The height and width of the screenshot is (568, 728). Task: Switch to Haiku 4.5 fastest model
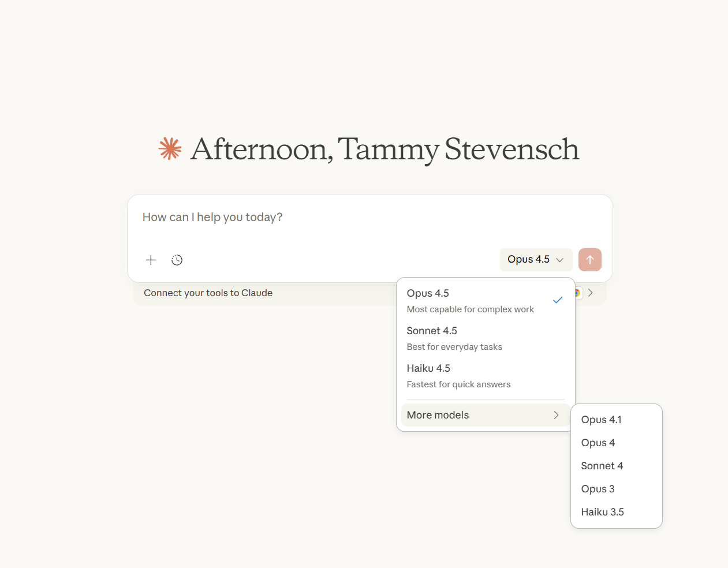coord(458,376)
